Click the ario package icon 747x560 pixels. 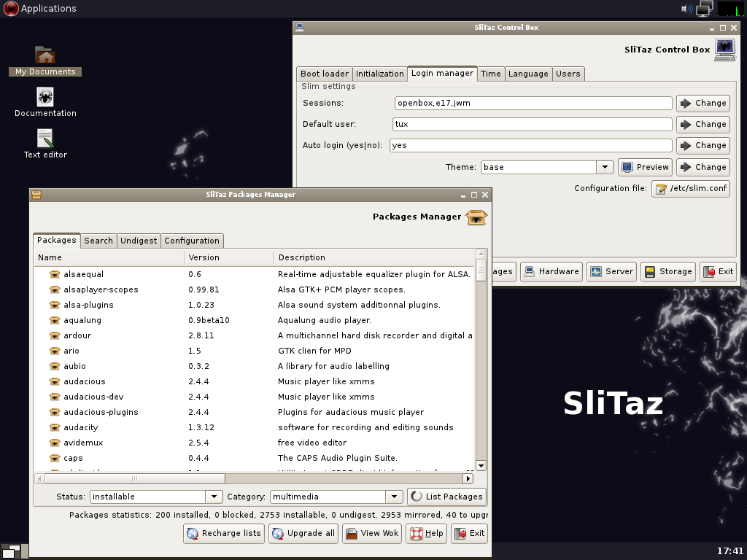[x=55, y=351]
